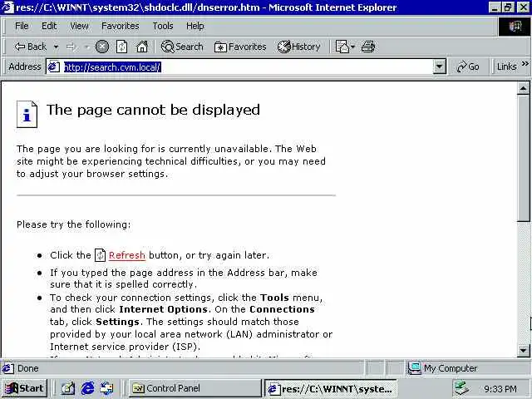Open the Back history dropdown arrow

click(56, 47)
